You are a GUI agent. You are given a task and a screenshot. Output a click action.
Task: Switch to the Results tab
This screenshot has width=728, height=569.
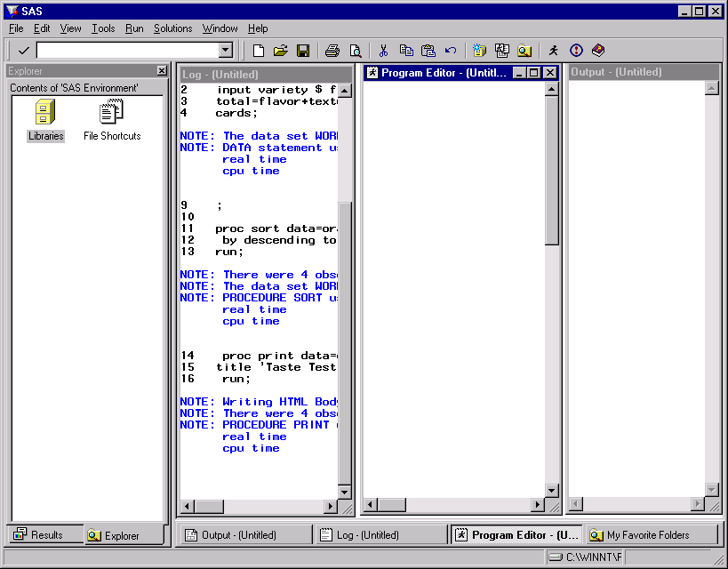pyautogui.click(x=39, y=535)
